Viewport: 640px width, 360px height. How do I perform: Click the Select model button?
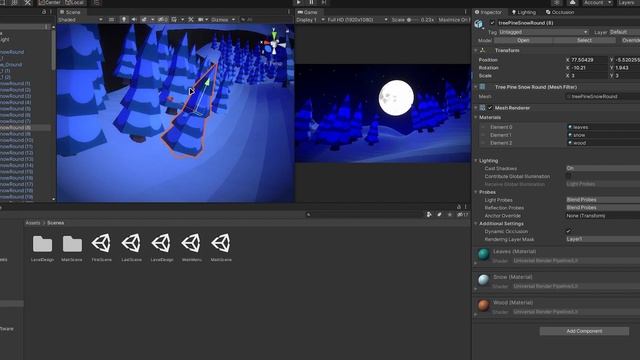(x=584, y=40)
